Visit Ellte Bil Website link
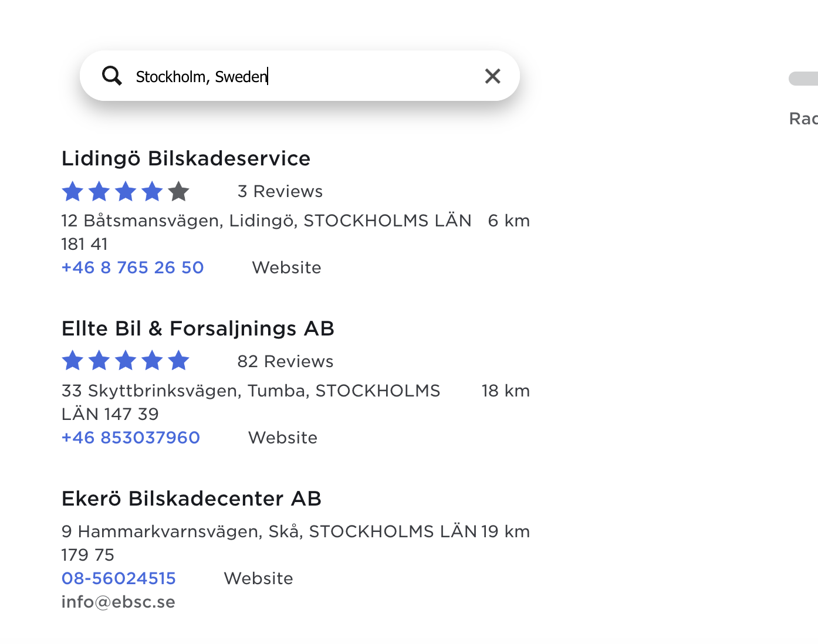The height and width of the screenshot is (644, 818). point(283,438)
